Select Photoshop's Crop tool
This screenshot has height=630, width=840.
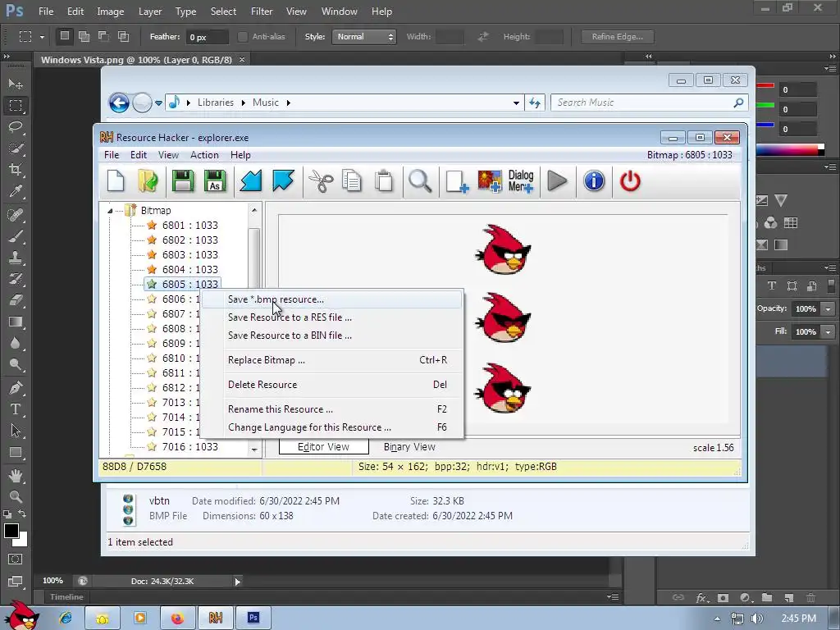pos(16,170)
